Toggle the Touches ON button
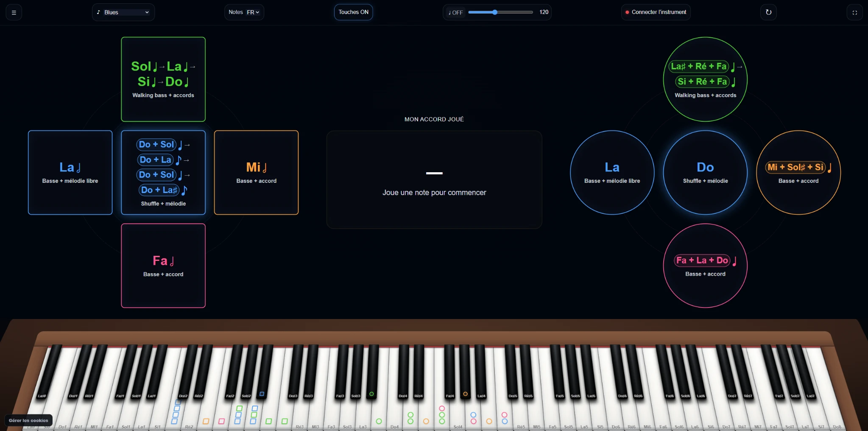The height and width of the screenshot is (431, 868). [354, 12]
